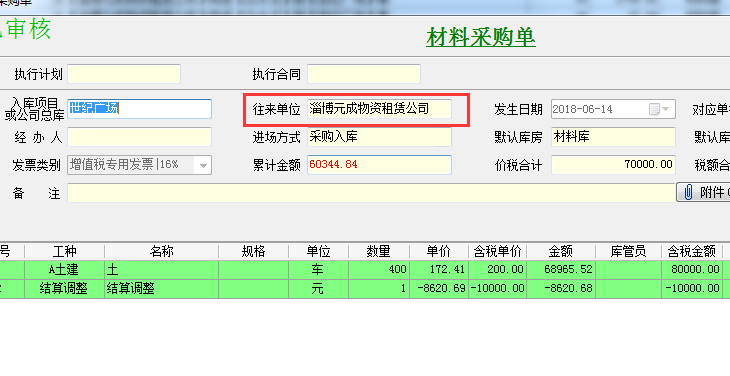Select the amount cell -8620.68
Screen dimensions: 730x376
coord(561,289)
